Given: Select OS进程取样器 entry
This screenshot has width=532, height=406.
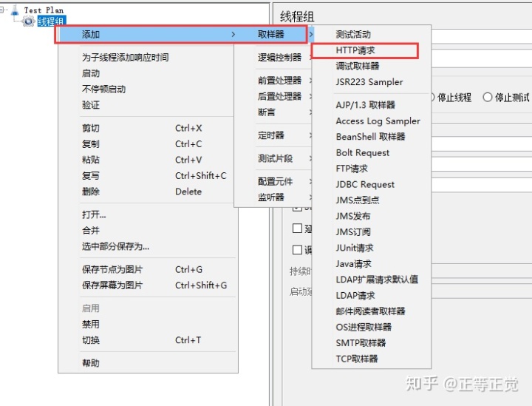Looking at the screenshot, I should coord(371,328).
